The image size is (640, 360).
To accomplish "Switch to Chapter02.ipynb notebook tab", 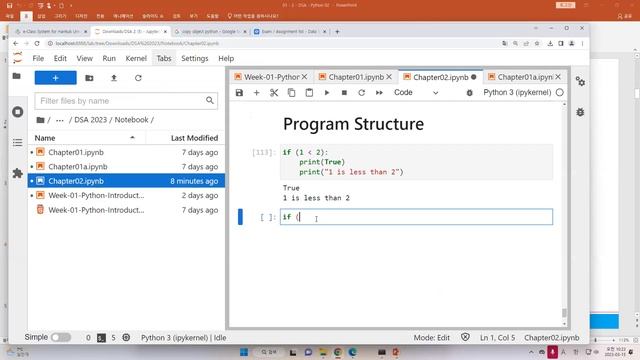I will (440, 77).
